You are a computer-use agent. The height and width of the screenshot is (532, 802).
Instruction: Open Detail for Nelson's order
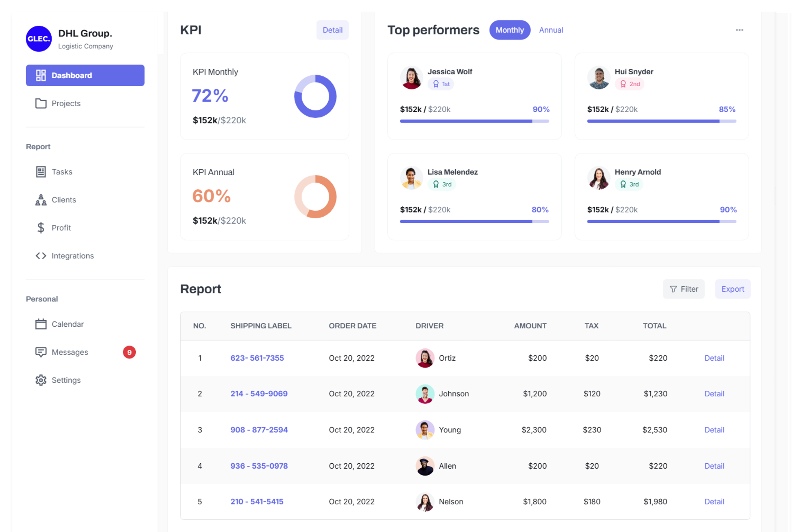point(714,502)
